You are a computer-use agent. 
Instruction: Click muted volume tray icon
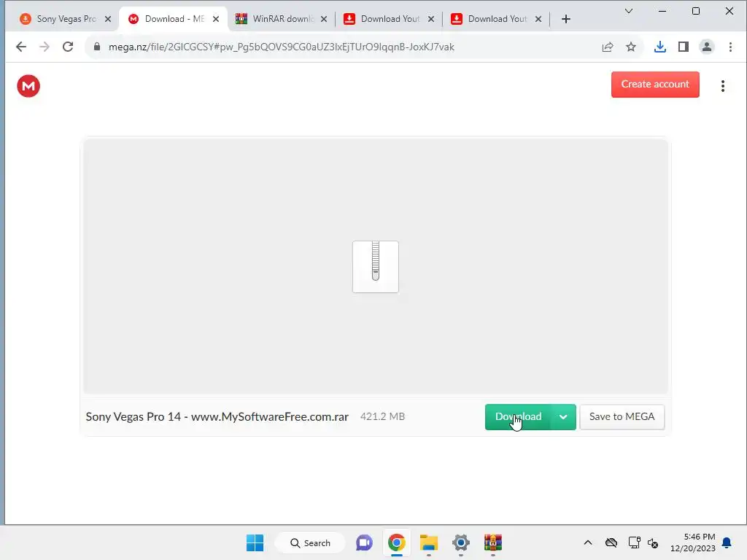[653, 542]
